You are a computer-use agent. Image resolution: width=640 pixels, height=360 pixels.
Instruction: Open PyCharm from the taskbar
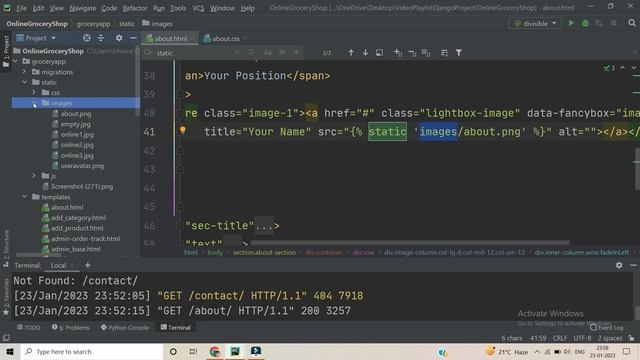coord(235,351)
